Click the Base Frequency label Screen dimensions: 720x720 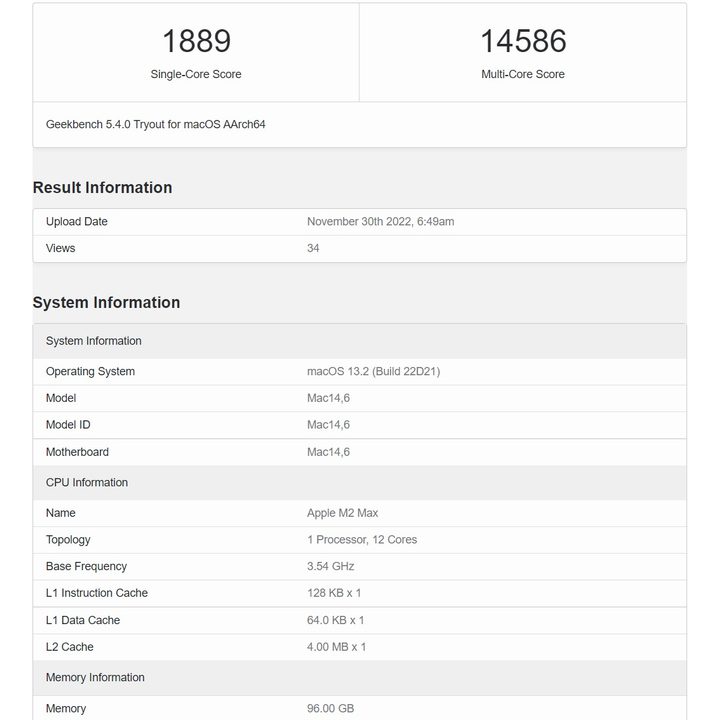[x=86, y=567]
